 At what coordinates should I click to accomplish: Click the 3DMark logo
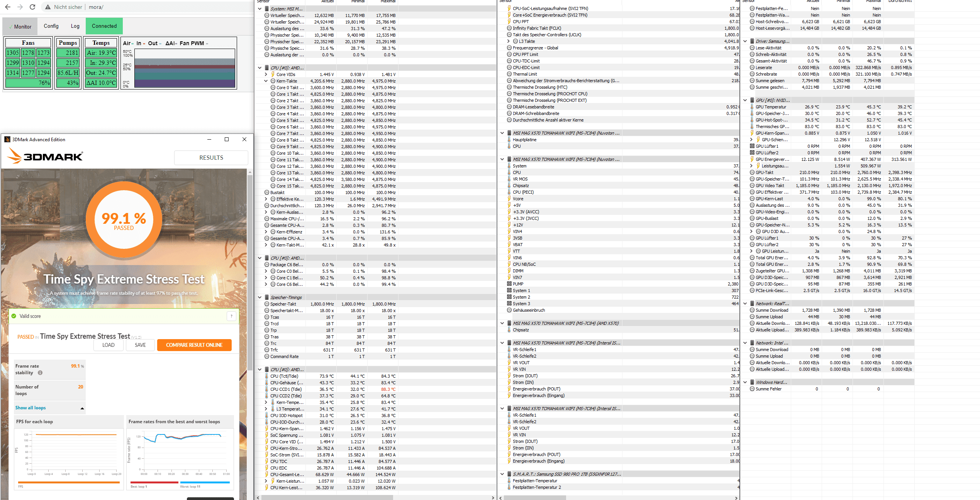[x=45, y=157]
